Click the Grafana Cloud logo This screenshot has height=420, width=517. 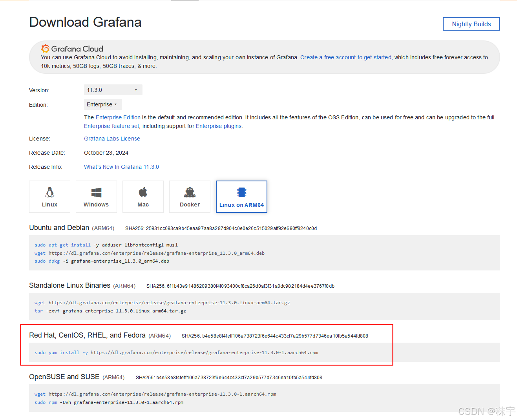pos(72,49)
